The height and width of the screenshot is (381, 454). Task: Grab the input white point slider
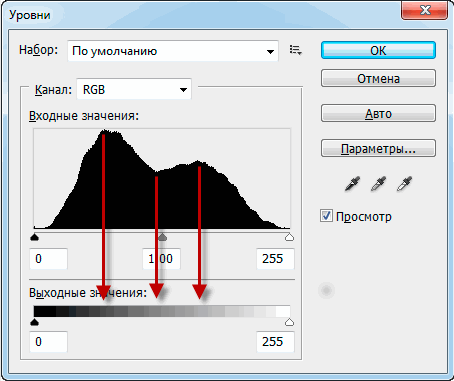click(x=289, y=237)
